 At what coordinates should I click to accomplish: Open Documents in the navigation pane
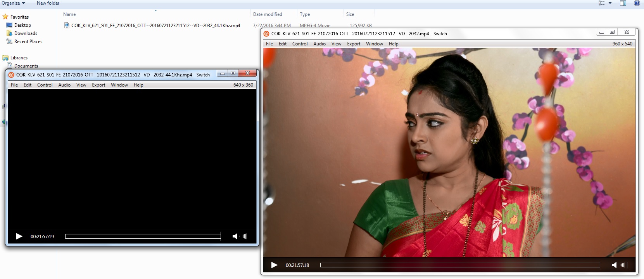tap(26, 66)
